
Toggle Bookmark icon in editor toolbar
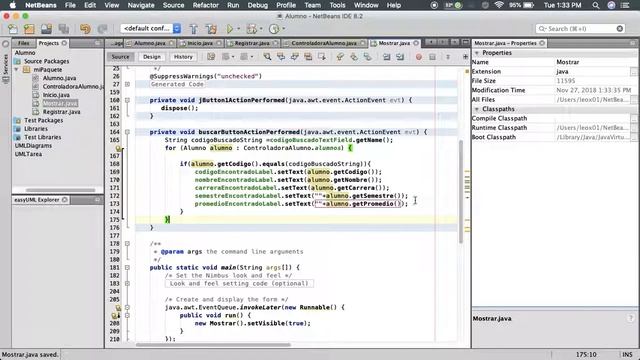(367, 57)
